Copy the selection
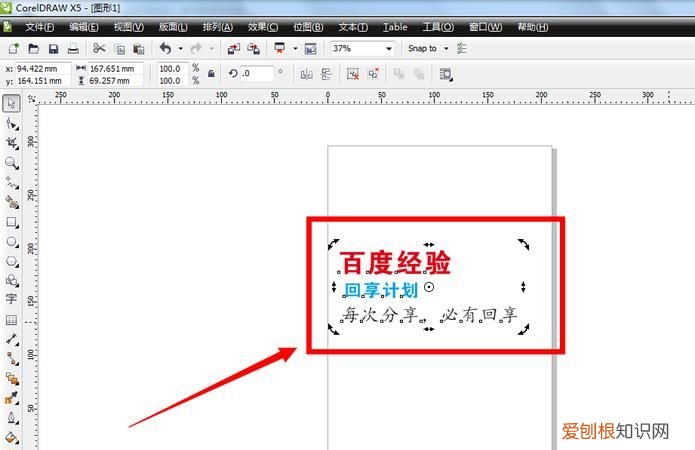Viewport: 695px width, 450px height. 119,48
